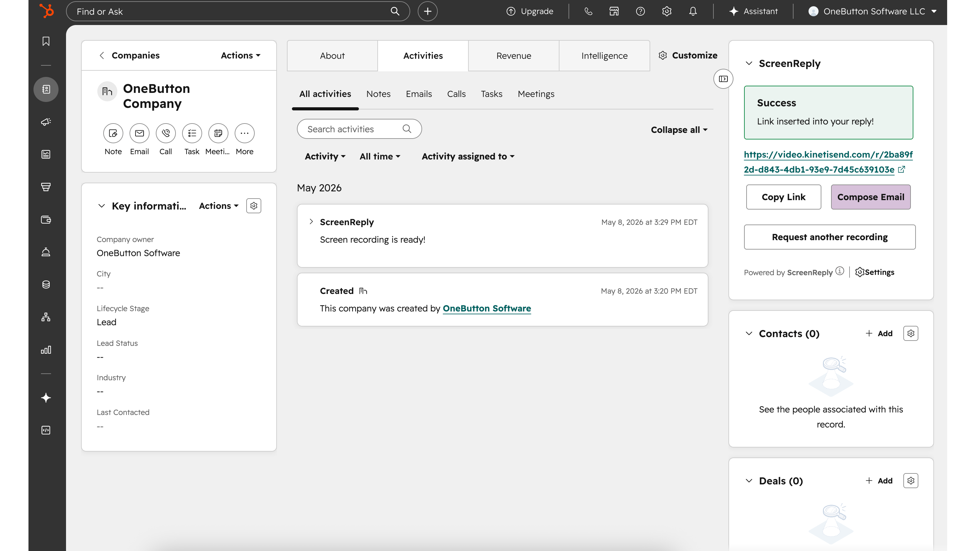This screenshot has height=551, width=980.
Task: Select the Emails activity tab
Action: point(418,94)
